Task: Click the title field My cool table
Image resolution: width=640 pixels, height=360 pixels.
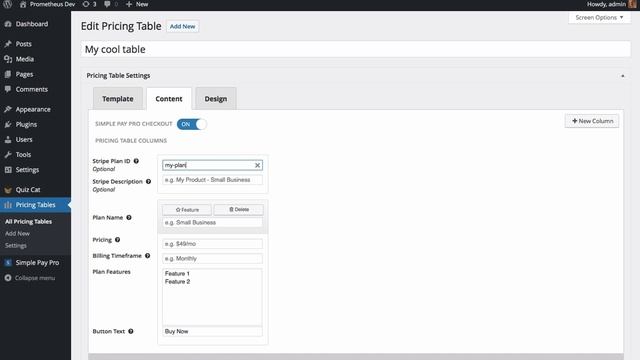Action: (x=356, y=49)
